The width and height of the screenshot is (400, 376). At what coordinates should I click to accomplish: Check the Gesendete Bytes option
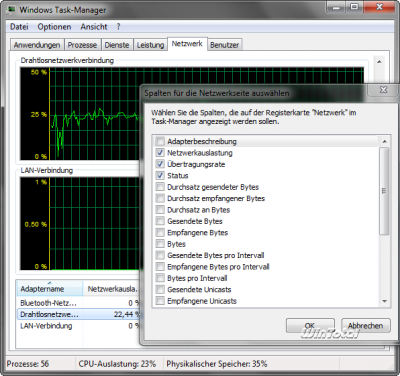click(160, 221)
